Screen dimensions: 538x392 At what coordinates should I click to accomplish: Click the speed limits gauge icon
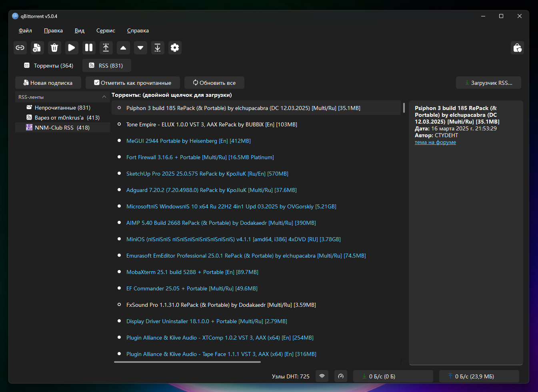(x=341, y=376)
